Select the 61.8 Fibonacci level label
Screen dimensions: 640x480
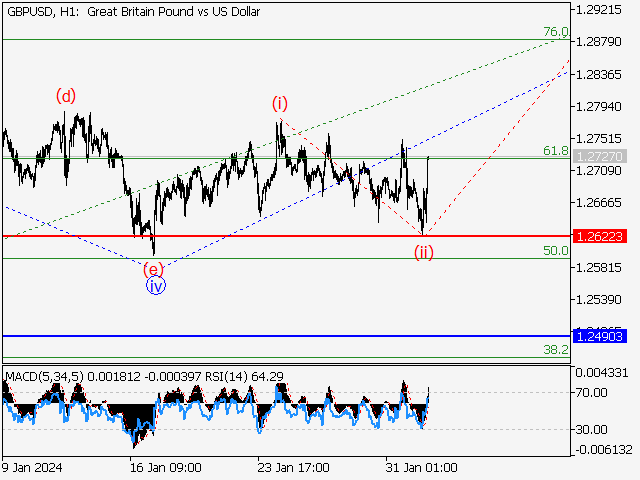[556, 151]
